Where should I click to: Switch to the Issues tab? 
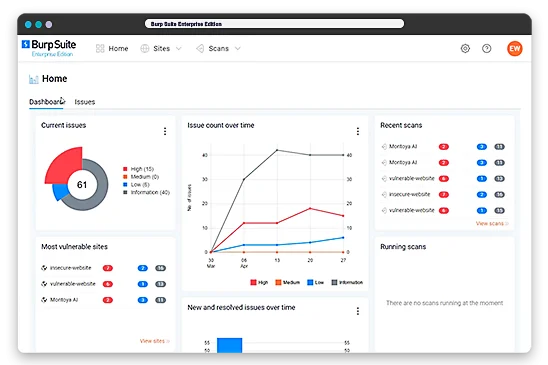[x=85, y=102]
